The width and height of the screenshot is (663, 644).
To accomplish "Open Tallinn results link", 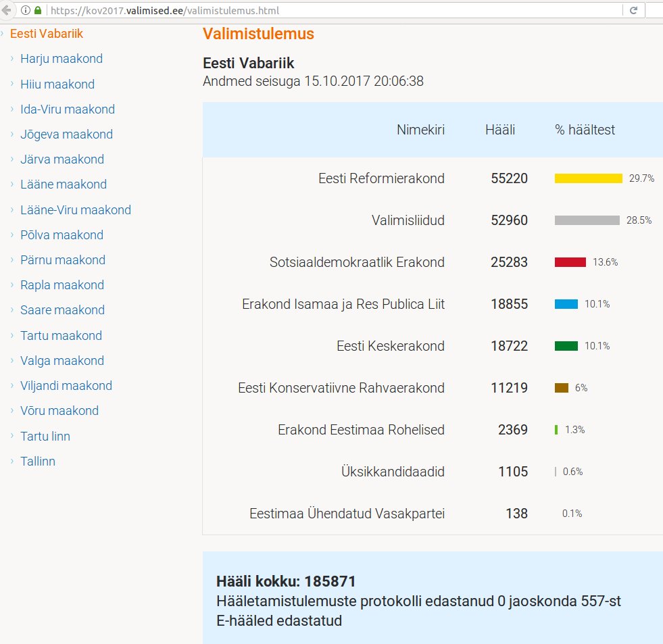I will 38,462.
